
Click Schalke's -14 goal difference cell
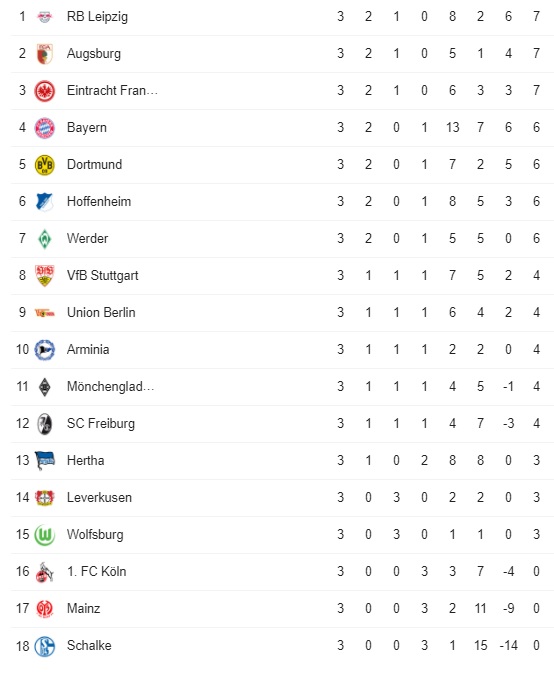click(508, 645)
